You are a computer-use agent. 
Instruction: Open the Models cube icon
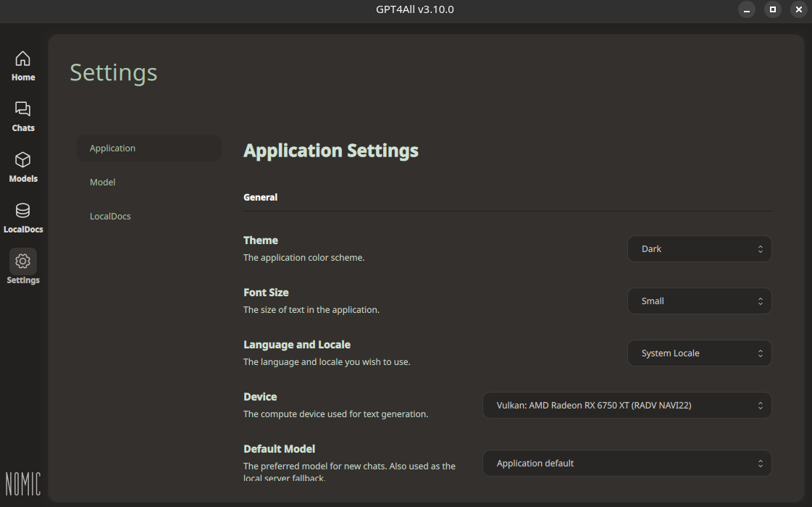[x=22, y=160]
